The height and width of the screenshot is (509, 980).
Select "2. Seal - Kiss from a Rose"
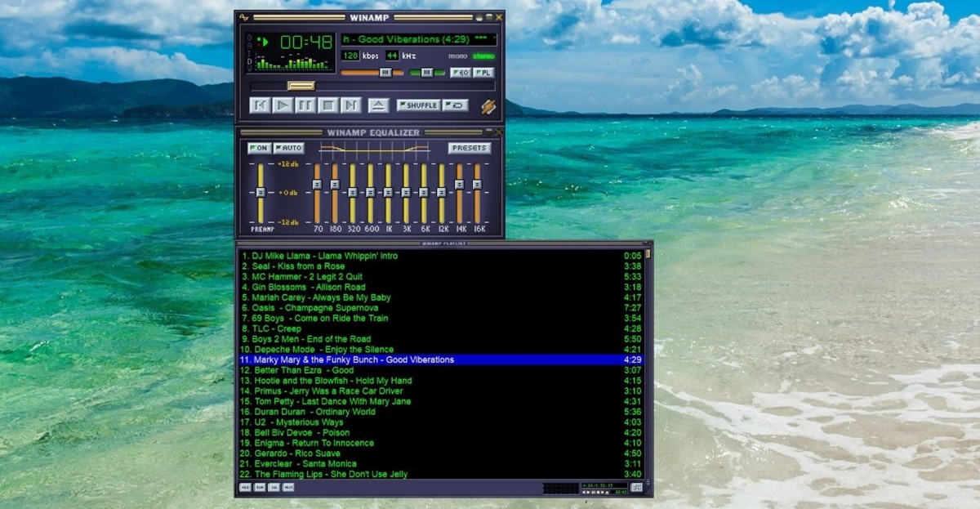tap(441, 266)
